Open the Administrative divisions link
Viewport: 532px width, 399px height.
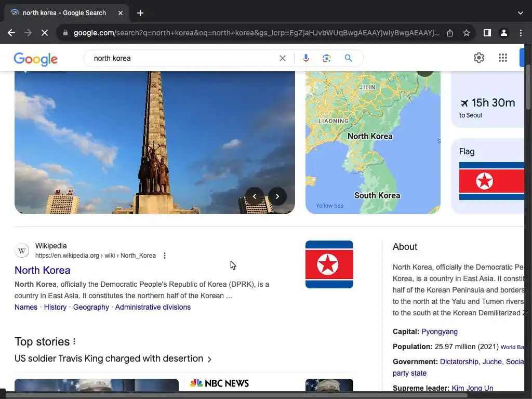(x=153, y=307)
